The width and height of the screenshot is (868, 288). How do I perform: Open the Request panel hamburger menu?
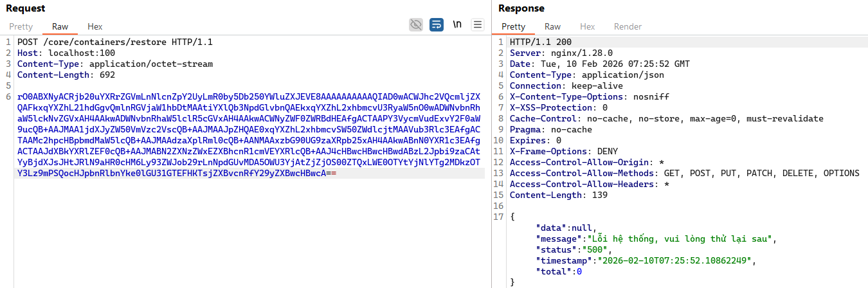pos(477,25)
